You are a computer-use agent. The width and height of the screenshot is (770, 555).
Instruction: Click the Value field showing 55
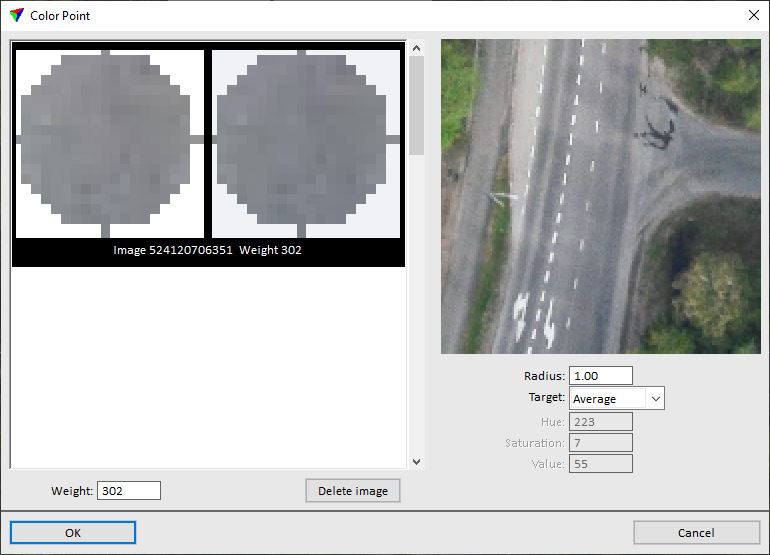(600, 464)
